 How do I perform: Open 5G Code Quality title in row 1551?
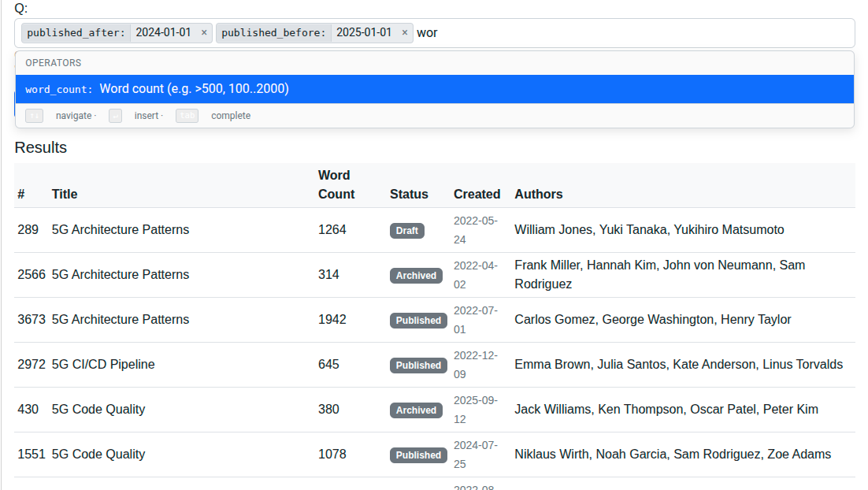[98, 454]
